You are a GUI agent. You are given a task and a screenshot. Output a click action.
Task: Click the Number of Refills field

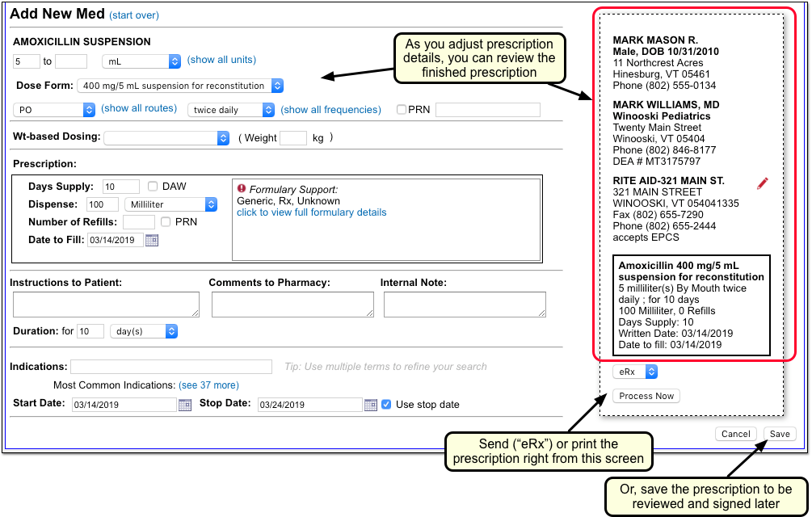click(139, 222)
